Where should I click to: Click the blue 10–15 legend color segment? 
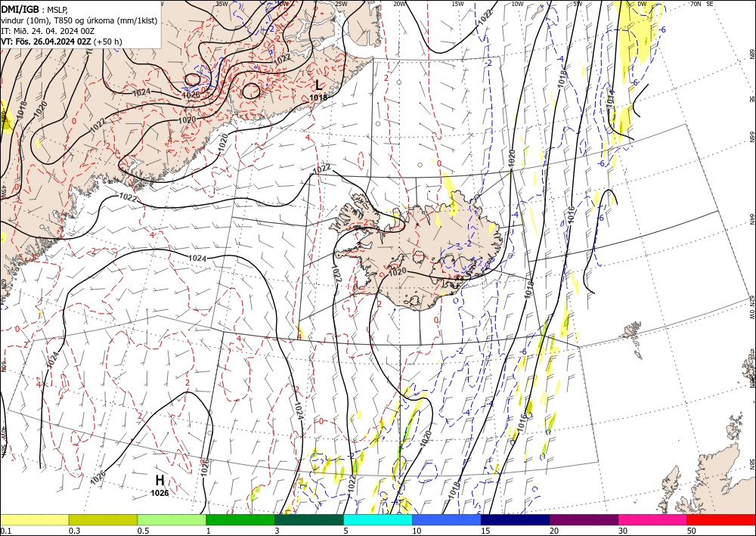point(447,519)
